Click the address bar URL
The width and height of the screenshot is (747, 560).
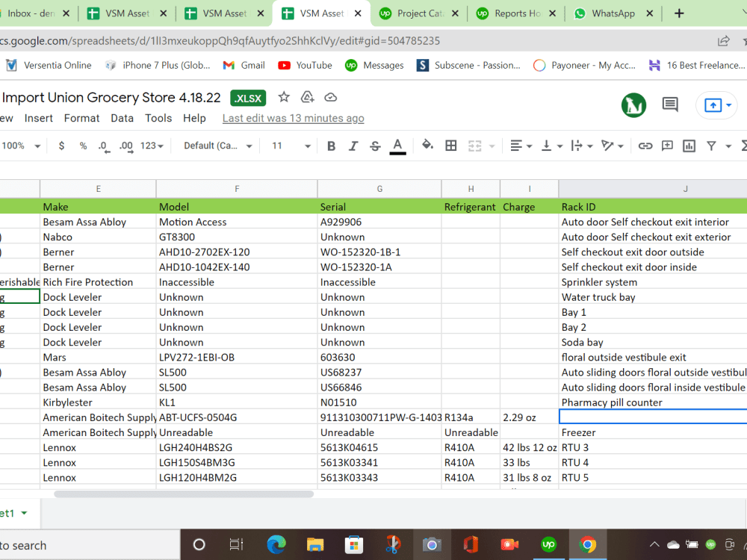(x=220, y=41)
